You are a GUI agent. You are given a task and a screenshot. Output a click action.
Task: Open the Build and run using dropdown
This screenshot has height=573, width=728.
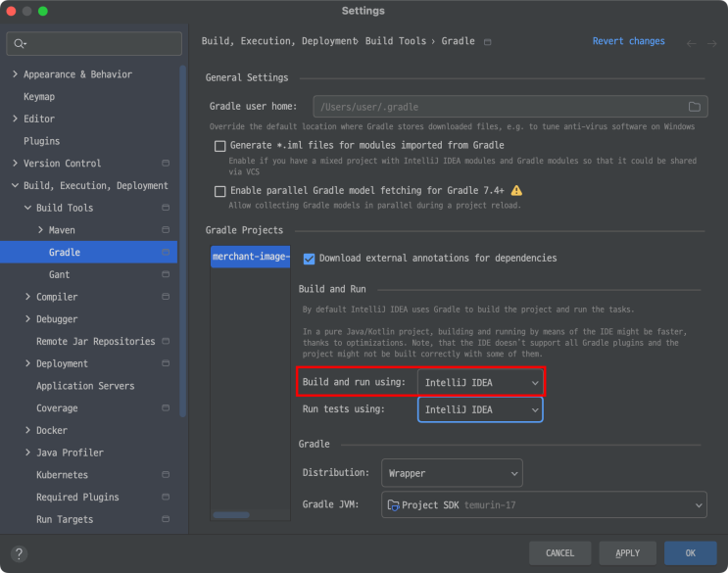click(480, 383)
